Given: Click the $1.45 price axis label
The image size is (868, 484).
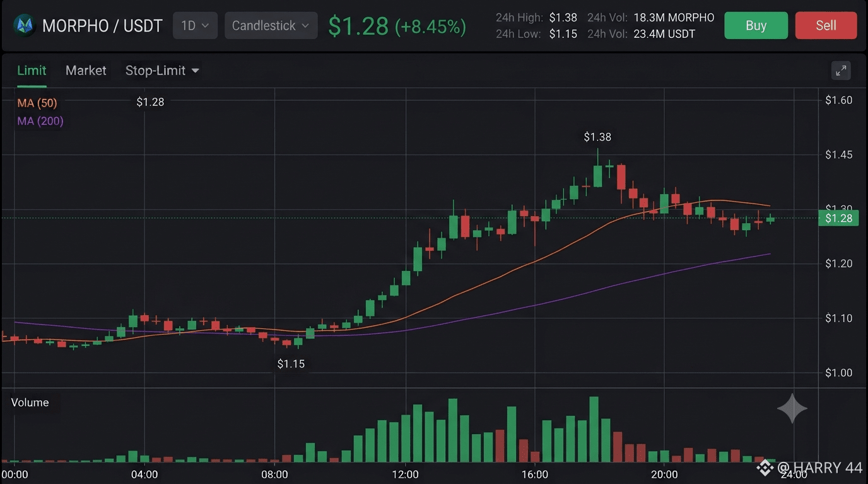Looking at the screenshot, I should pos(839,155).
